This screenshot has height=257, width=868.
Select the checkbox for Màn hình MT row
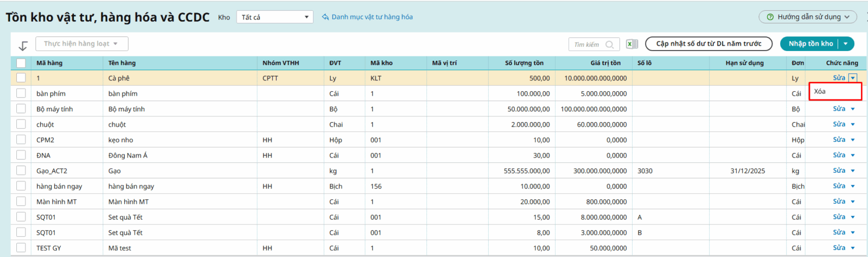click(21, 202)
